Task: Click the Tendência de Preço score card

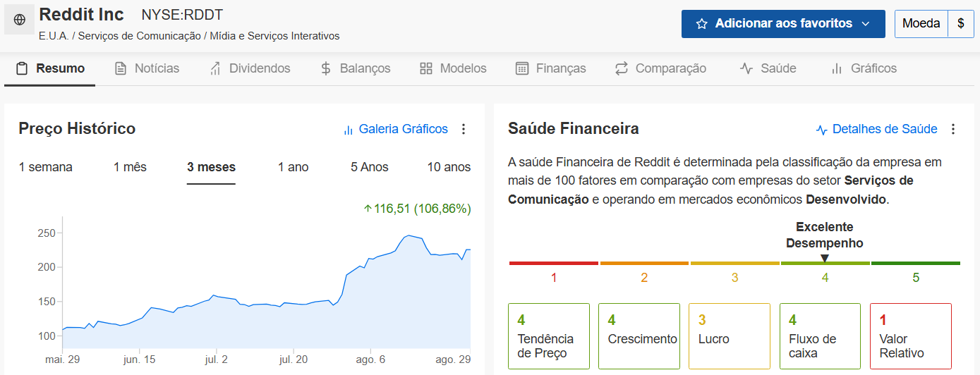Action: tap(548, 336)
